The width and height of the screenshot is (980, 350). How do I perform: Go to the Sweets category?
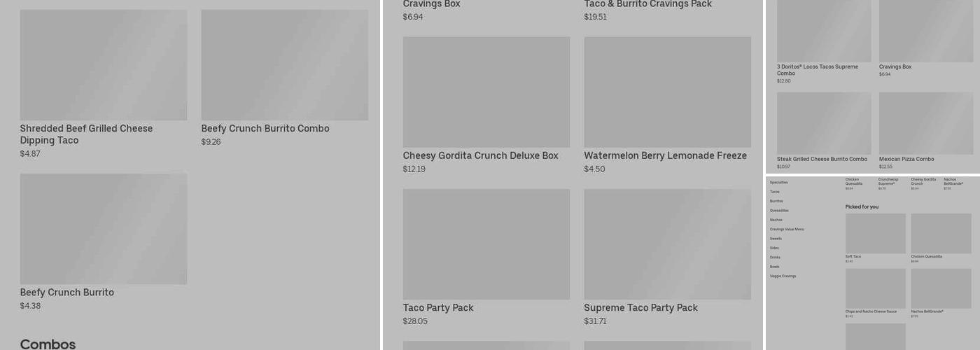tap(776, 239)
